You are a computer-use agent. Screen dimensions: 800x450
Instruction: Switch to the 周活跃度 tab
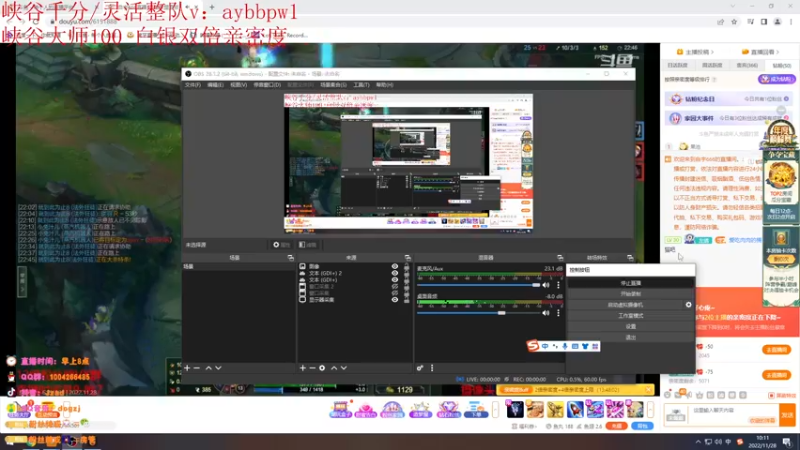point(712,65)
